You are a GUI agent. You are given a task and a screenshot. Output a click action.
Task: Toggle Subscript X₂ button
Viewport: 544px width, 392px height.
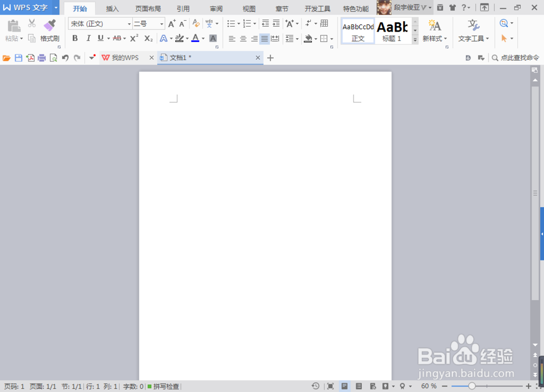click(149, 38)
